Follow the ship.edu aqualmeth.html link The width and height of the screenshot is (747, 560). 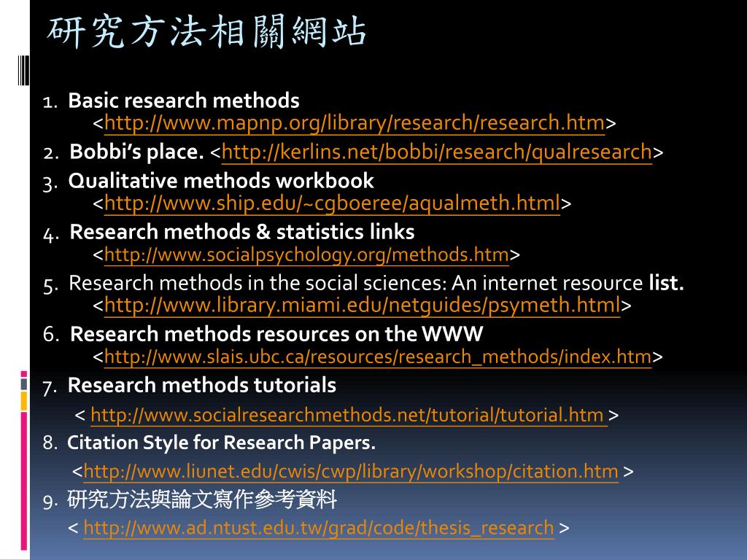(x=332, y=203)
